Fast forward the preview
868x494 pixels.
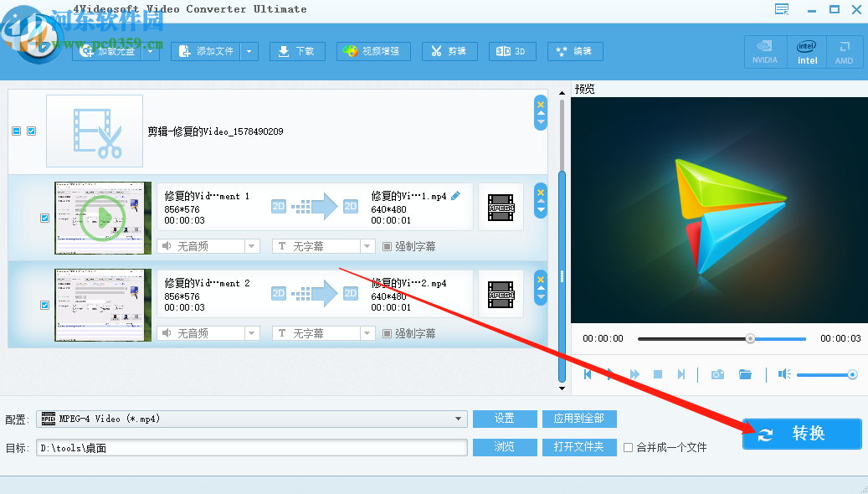click(634, 374)
